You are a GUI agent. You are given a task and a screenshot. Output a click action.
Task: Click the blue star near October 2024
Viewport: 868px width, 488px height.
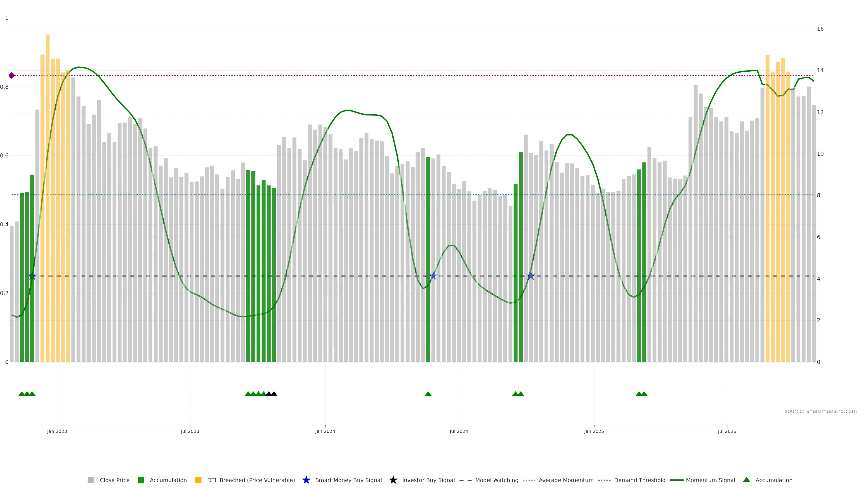[x=531, y=276]
